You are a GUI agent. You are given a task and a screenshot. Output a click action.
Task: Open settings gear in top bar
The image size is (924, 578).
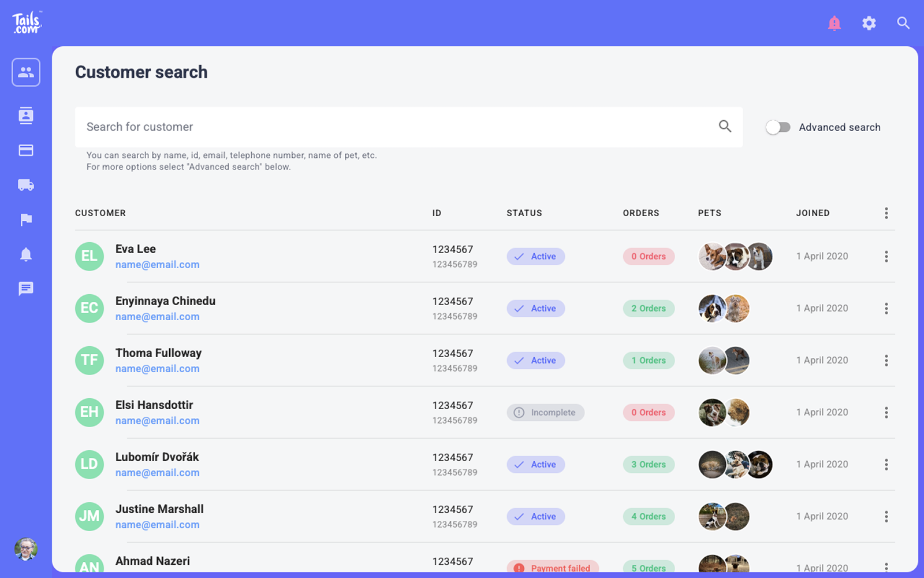click(869, 23)
